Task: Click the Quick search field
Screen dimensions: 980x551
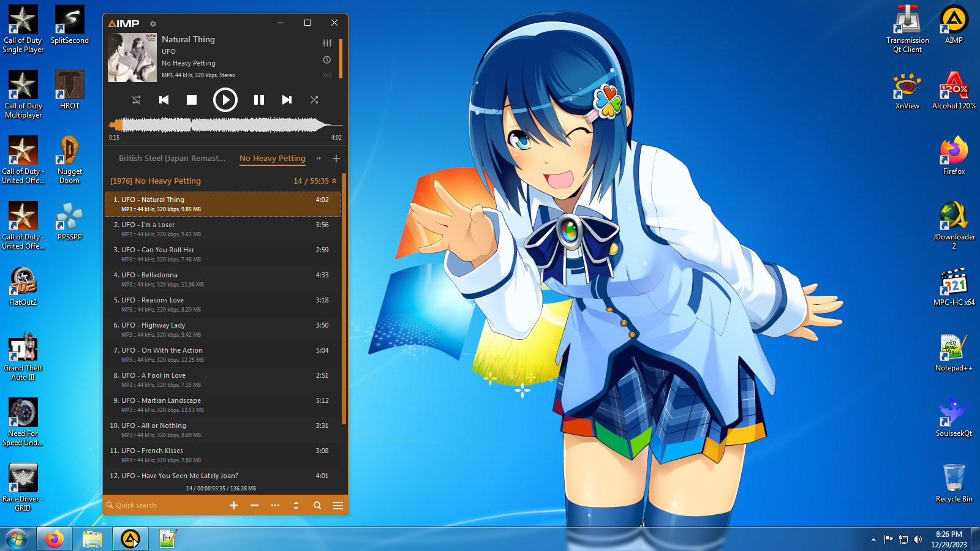Action: [x=162, y=505]
